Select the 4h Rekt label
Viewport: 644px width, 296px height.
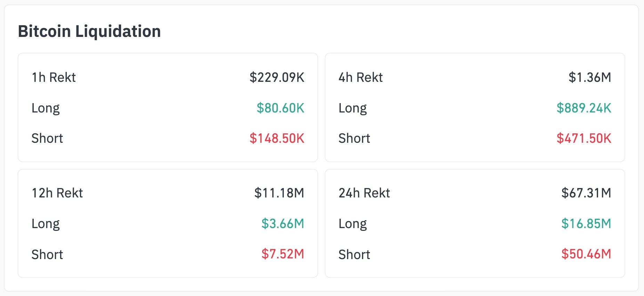(x=361, y=77)
